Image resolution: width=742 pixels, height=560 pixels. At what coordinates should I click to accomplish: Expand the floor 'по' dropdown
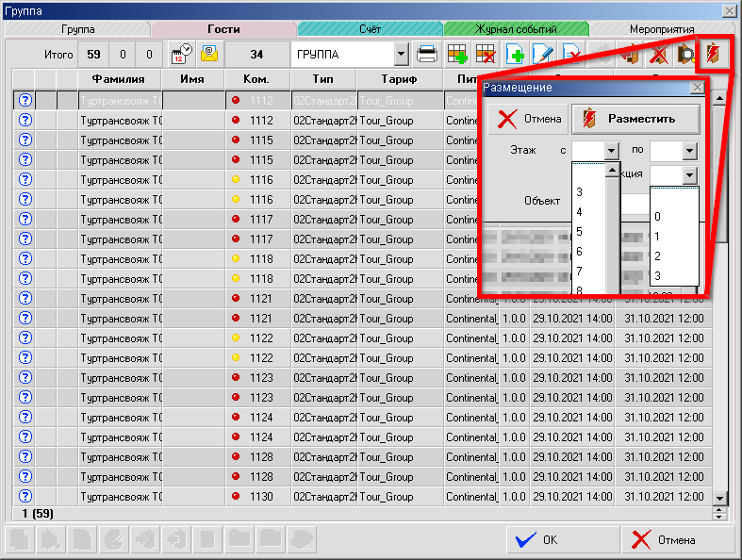click(688, 151)
